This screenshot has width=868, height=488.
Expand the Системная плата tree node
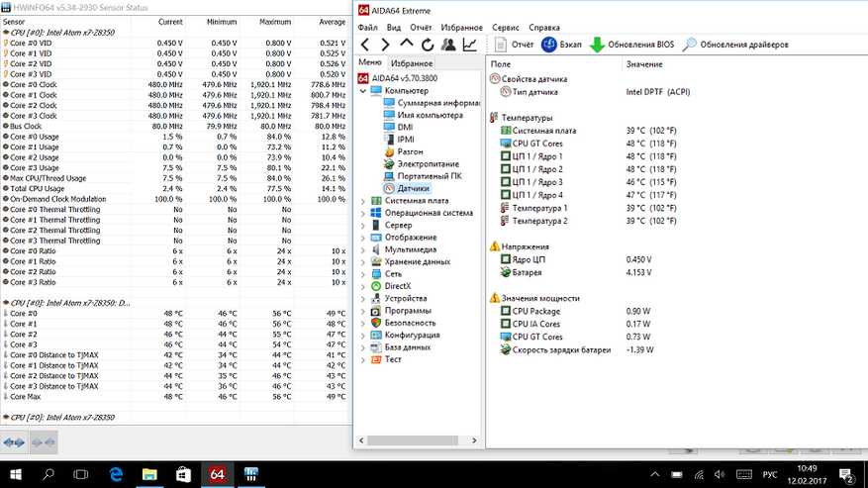363,201
